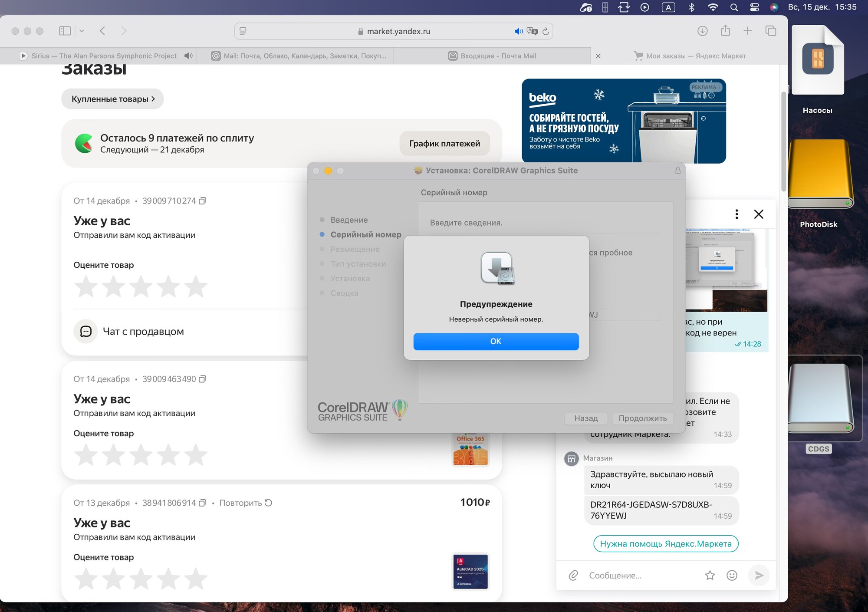Screen dimensions: 868x612
Task: Click Нужна помощь Яндекс.Маркета button
Action: tap(666, 543)
